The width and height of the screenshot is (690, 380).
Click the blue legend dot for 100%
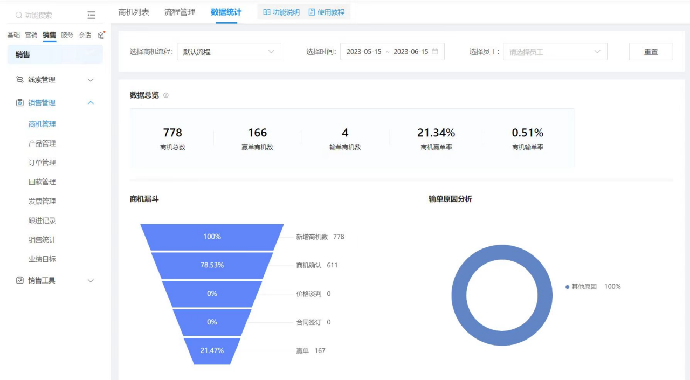(567, 287)
